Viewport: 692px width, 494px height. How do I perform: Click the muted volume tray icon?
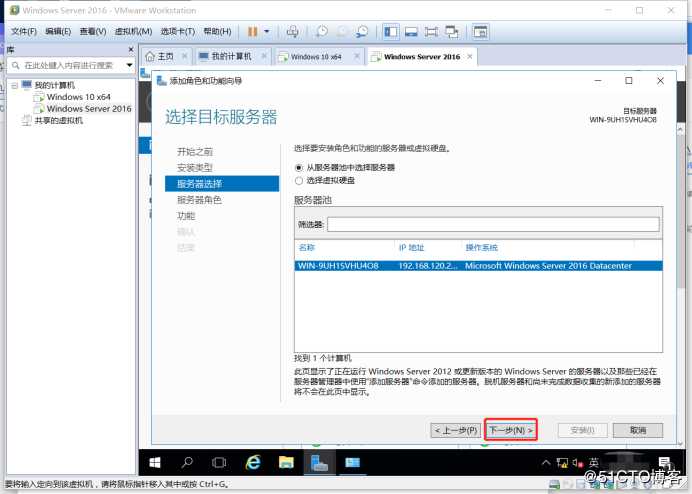click(578, 463)
